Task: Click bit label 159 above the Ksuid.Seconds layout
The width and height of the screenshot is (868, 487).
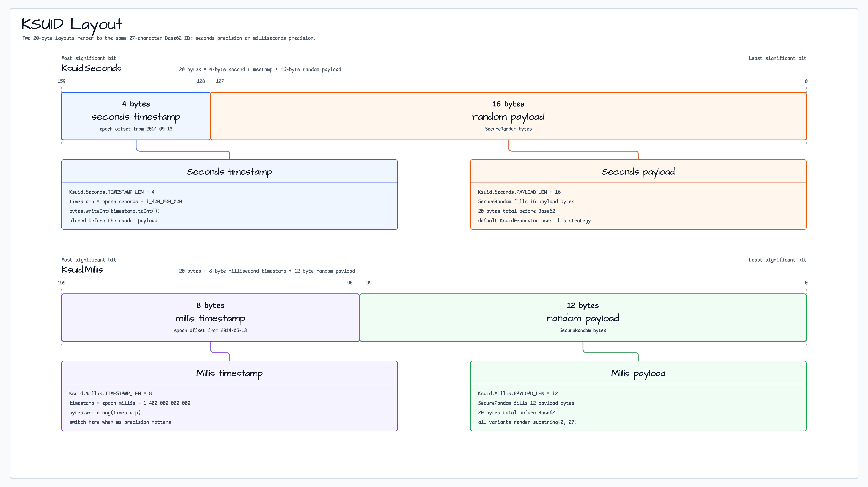Action: [x=61, y=81]
